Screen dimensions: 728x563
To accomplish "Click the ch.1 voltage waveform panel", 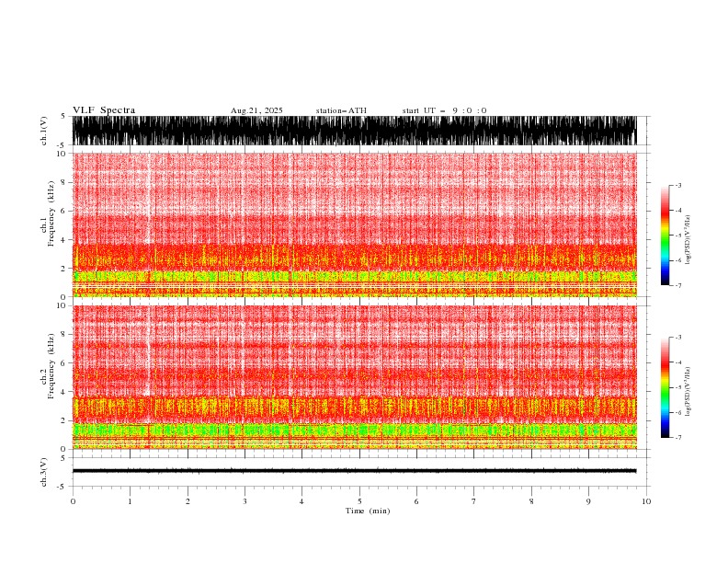I will (354, 131).
